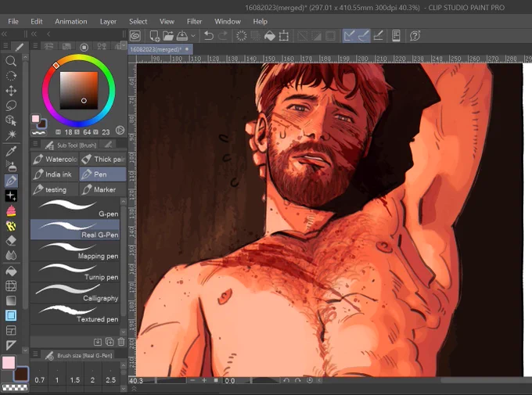This screenshot has width=532, height=395.
Task: Open the Edit menu
Action: tap(37, 21)
